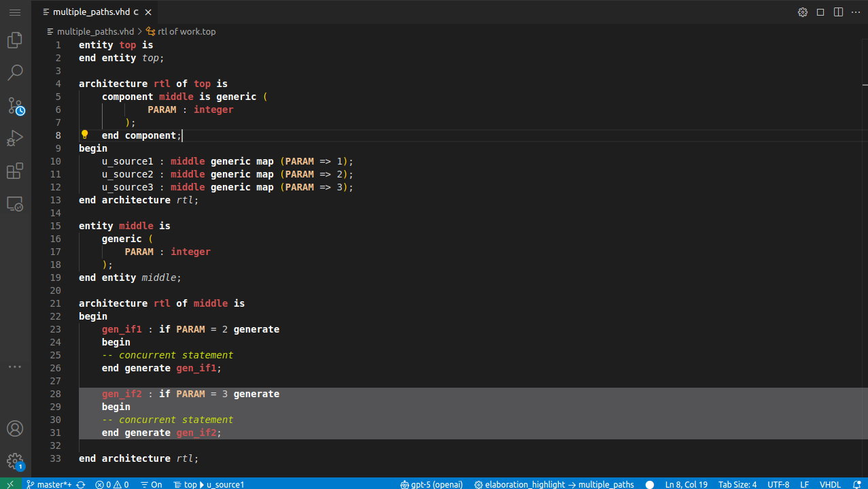Open the Extensions view

[x=14, y=171]
